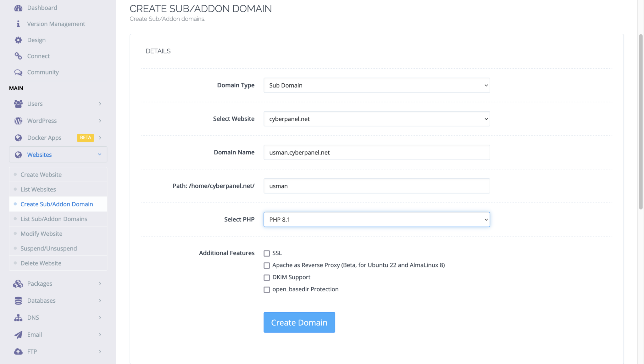The height and width of the screenshot is (364, 644).
Task: Select the Version Management icon
Action: coord(18,24)
